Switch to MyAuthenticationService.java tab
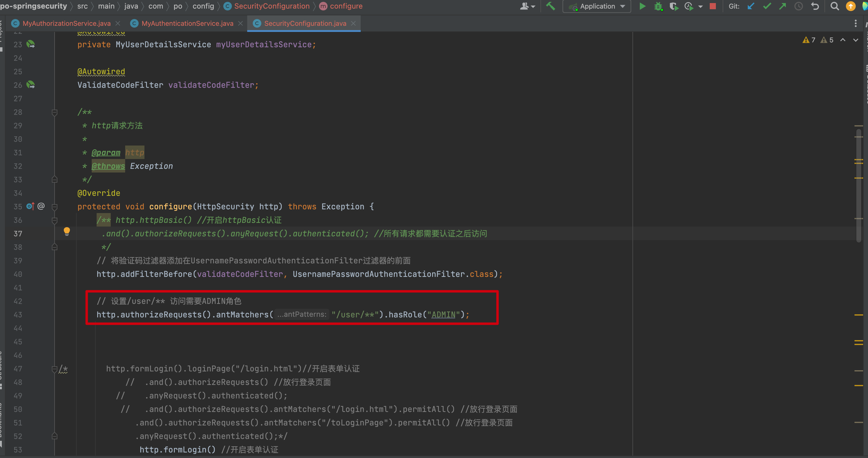 tap(187, 23)
